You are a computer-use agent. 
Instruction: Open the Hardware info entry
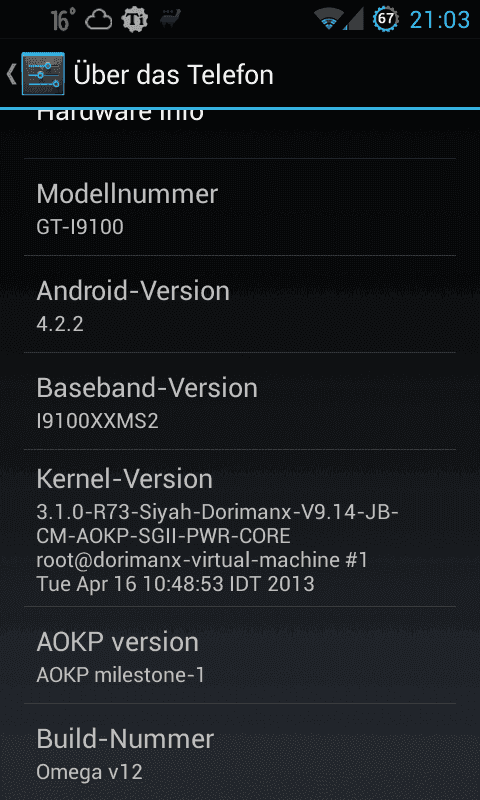[x=240, y=134]
